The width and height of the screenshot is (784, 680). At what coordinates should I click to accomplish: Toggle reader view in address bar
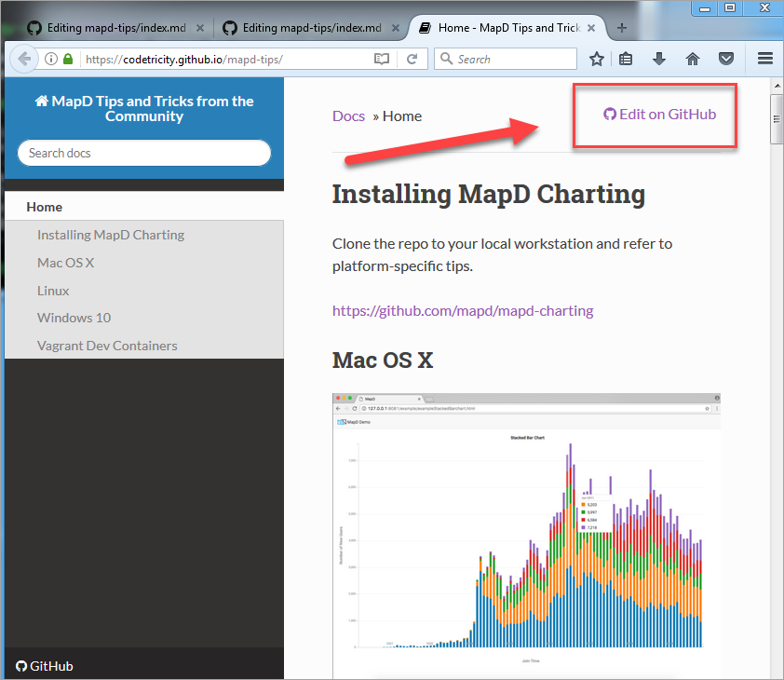point(382,59)
